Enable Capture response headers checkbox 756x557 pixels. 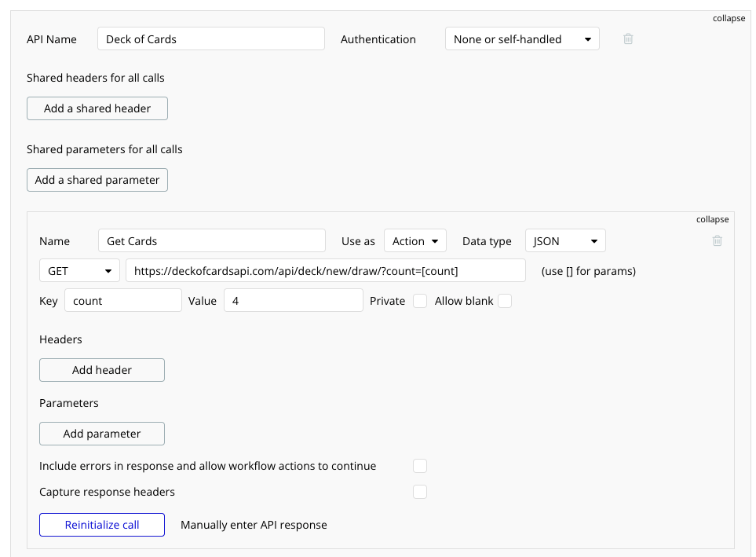420,492
